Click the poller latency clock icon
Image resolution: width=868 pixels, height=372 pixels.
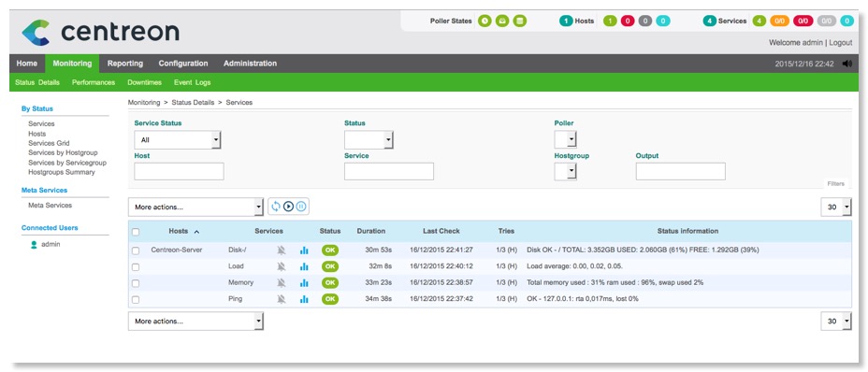pyautogui.click(x=485, y=21)
